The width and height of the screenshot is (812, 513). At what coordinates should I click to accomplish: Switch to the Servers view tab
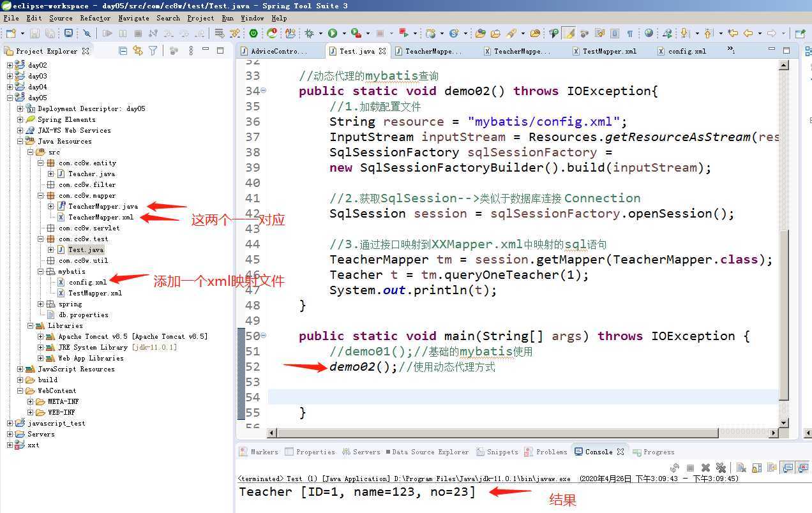coord(361,452)
